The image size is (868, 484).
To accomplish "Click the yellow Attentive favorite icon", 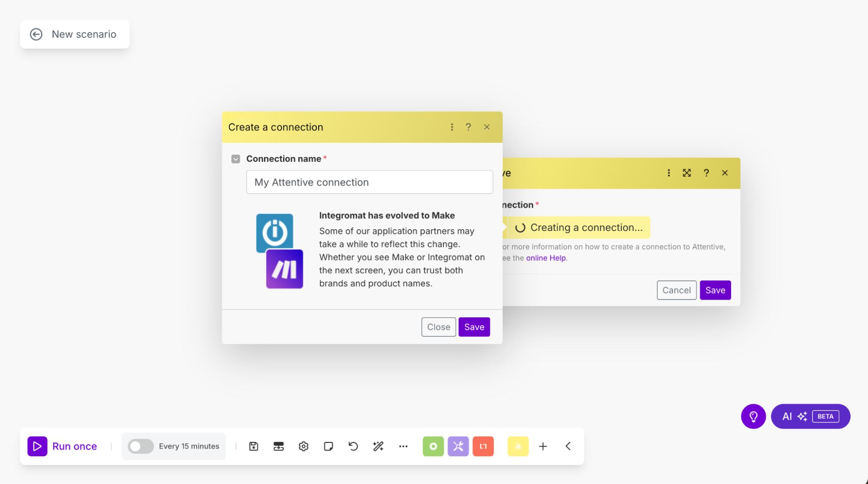I will [x=518, y=446].
